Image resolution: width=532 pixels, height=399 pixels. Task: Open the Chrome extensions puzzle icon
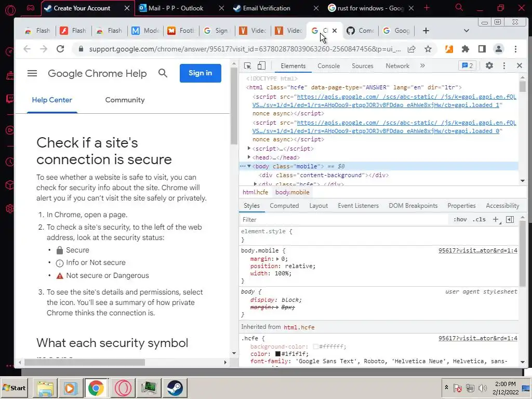[x=465, y=49]
